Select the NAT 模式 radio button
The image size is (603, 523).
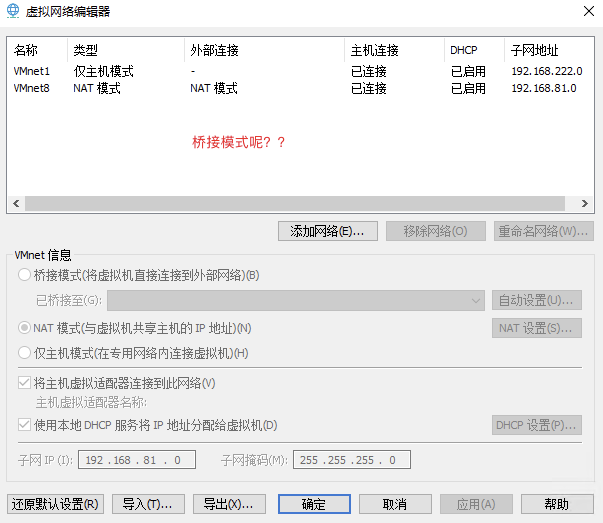click(x=25, y=328)
